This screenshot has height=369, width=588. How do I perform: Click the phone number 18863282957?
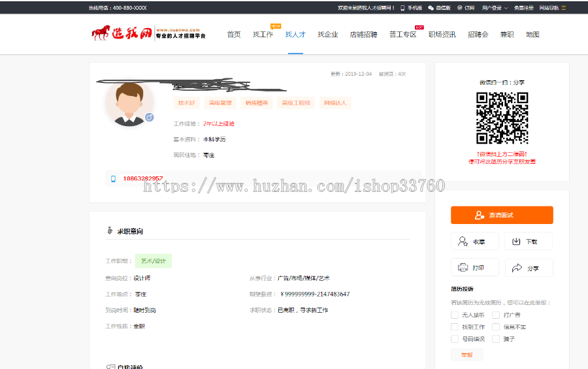click(x=143, y=178)
